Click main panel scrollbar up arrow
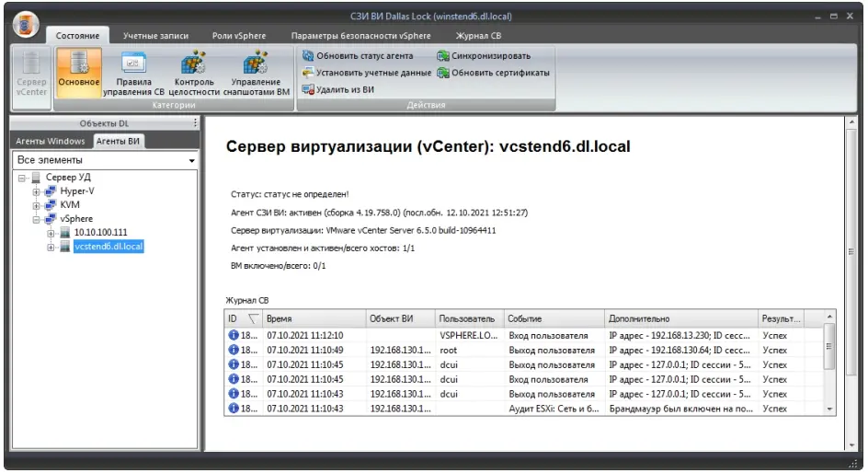The height and width of the screenshot is (473, 868). coord(851,121)
